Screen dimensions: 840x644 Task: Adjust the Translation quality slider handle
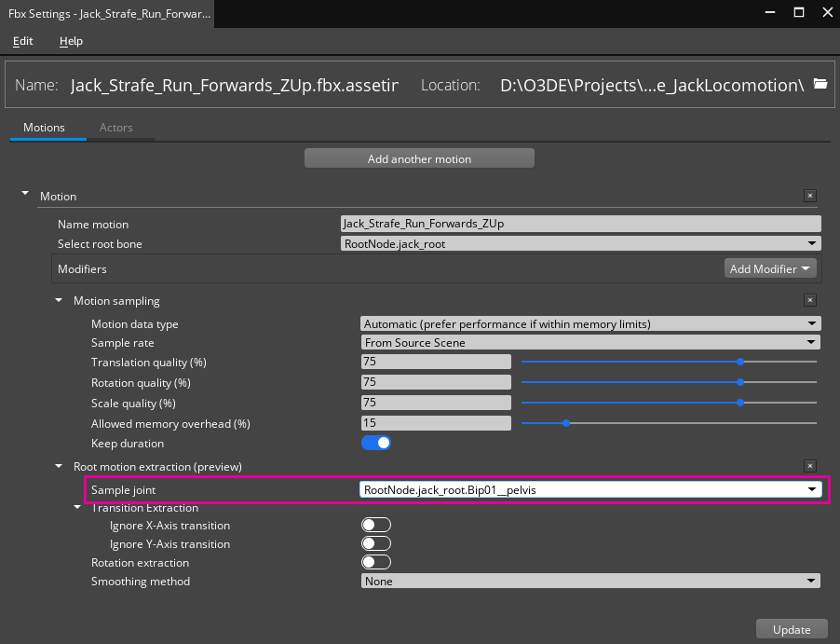click(x=739, y=362)
